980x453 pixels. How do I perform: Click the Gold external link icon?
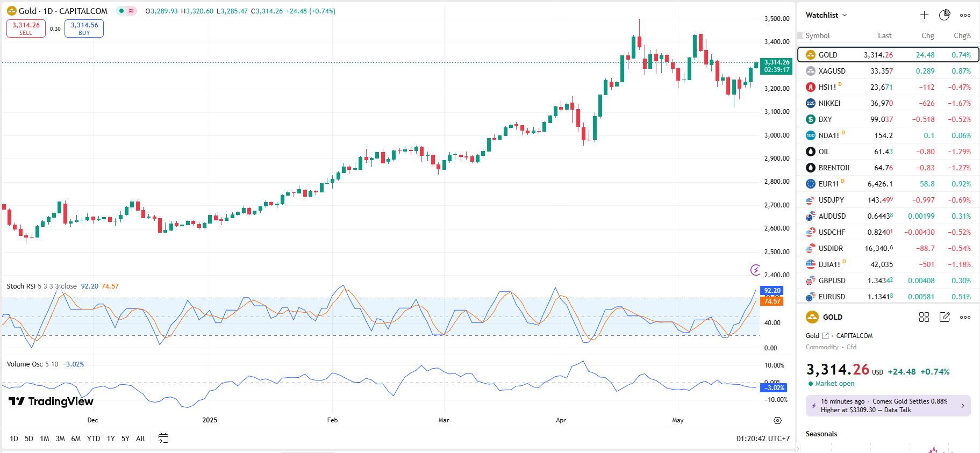click(825, 336)
